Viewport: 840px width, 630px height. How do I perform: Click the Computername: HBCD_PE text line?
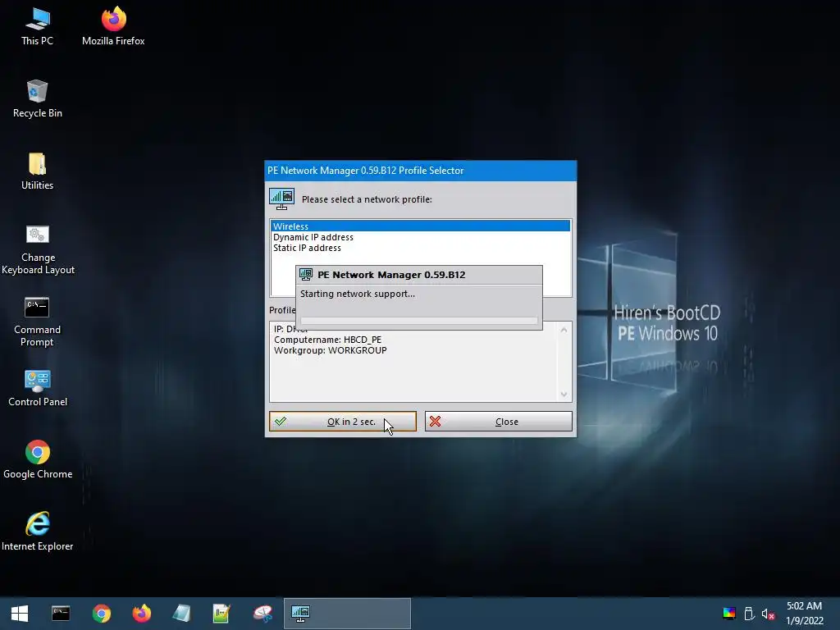tap(328, 340)
